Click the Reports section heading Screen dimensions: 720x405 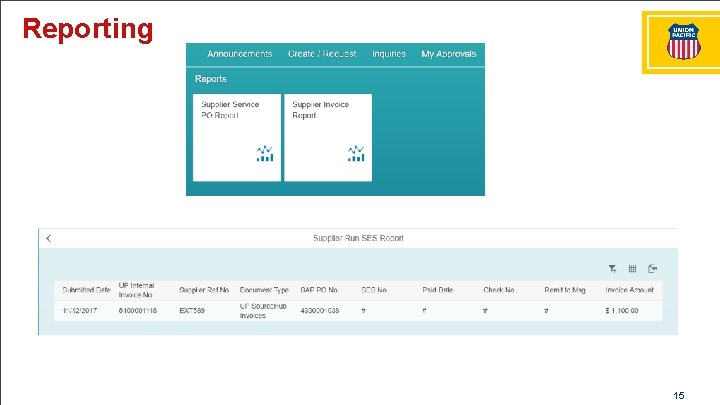coord(210,79)
